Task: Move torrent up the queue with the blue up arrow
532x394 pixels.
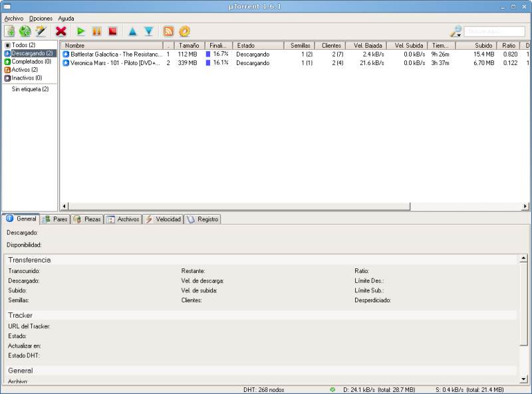Action: pyautogui.click(x=132, y=32)
